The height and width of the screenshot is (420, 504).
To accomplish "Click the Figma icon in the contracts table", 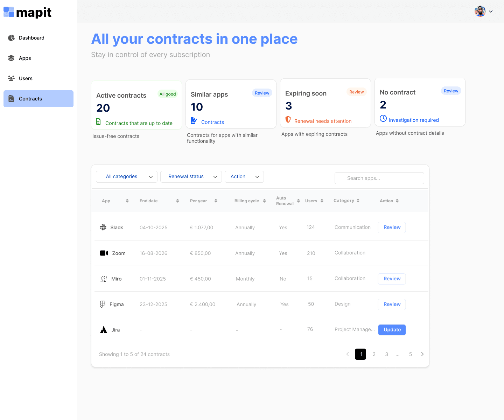I will [x=104, y=304].
